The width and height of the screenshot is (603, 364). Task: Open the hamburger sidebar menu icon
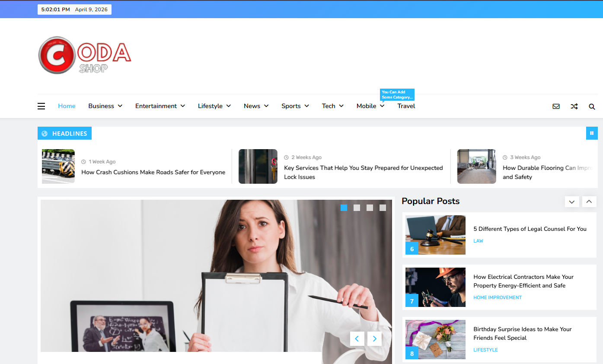[x=41, y=106]
